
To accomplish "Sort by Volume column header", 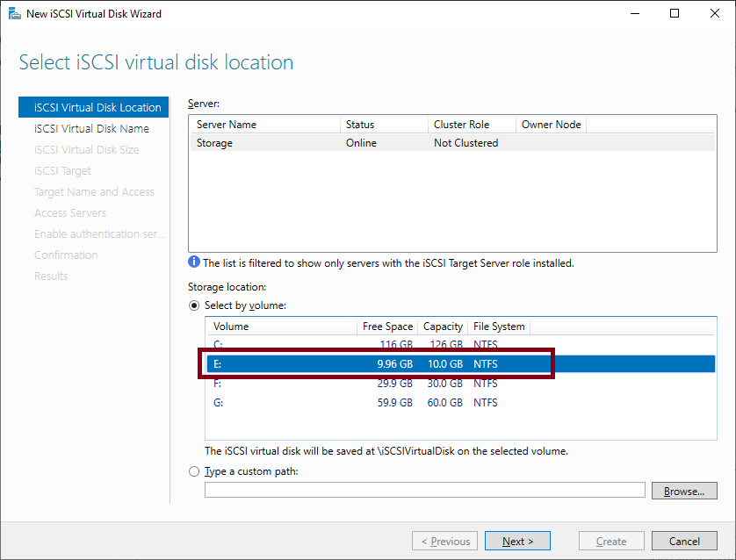I will [x=282, y=327].
